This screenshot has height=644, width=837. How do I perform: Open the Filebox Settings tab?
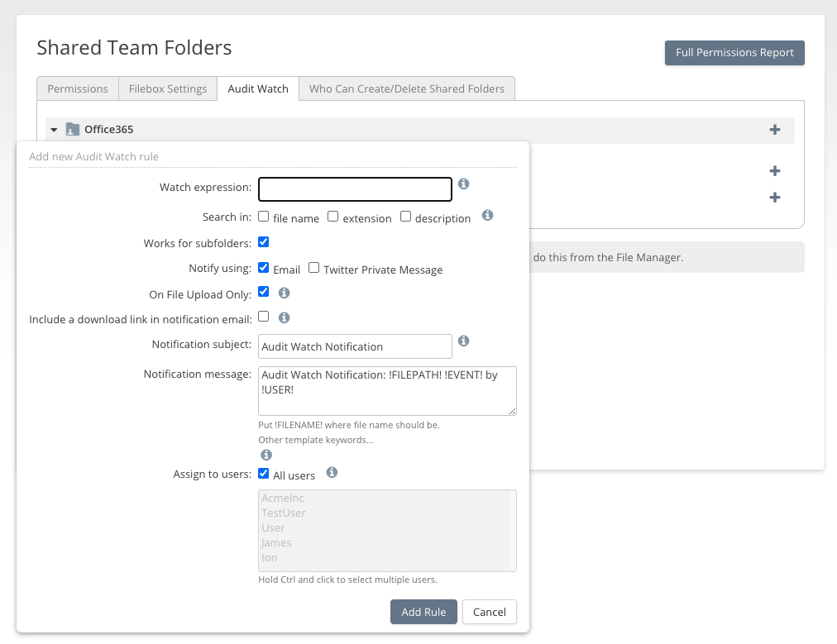click(x=168, y=88)
